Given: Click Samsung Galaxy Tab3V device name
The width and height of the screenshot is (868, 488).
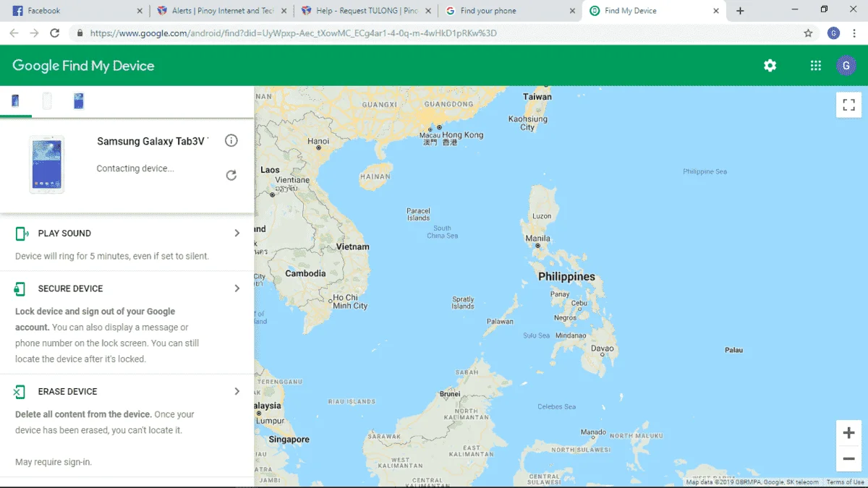Looking at the screenshot, I should pyautogui.click(x=153, y=141).
